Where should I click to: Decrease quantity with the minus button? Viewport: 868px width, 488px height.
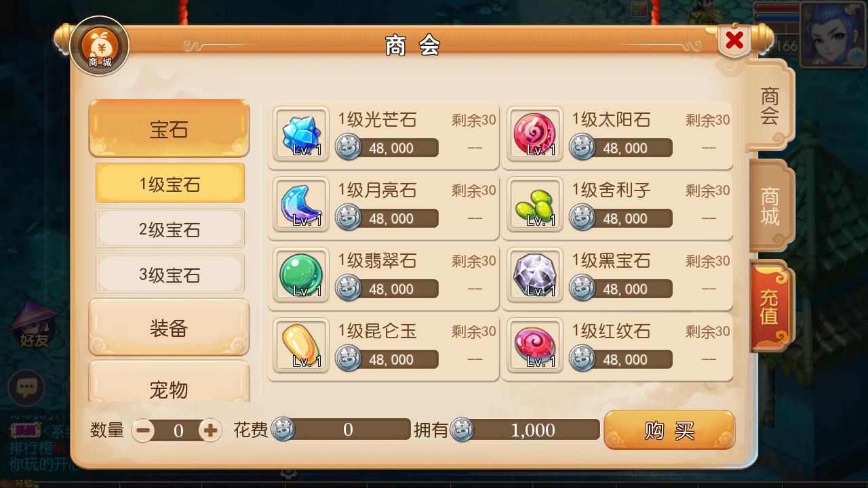tap(143, 430)
